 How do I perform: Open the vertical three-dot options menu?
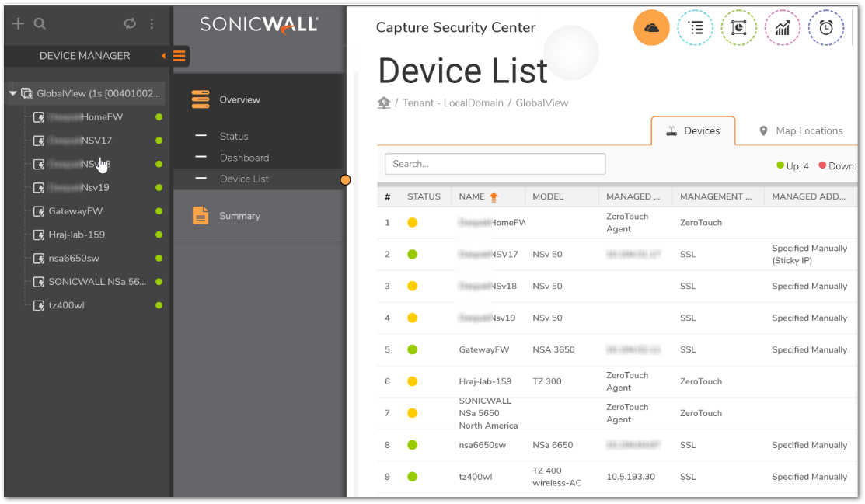point(152,24)
